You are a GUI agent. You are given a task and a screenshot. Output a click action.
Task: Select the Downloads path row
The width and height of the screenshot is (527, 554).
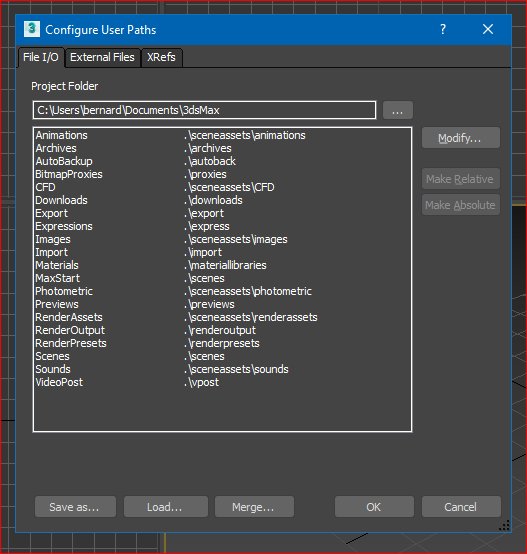pyautogui.click(x=223, y=200)
